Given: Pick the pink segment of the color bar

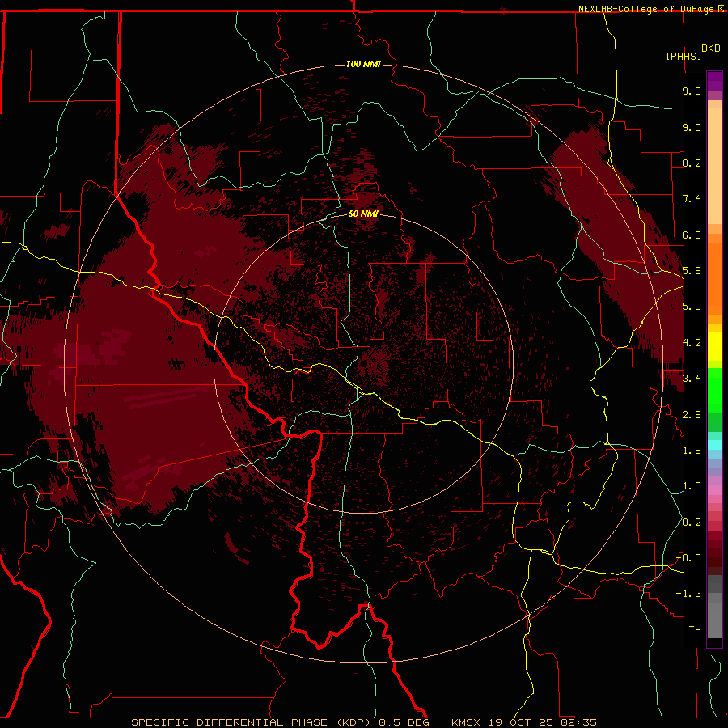Looking at the screenshot, I should click(x=714, y=490).
